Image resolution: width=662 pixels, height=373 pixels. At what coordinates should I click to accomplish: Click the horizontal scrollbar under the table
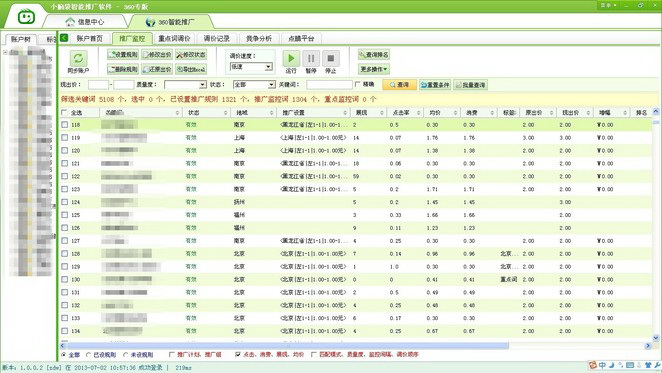click(288, 346)
